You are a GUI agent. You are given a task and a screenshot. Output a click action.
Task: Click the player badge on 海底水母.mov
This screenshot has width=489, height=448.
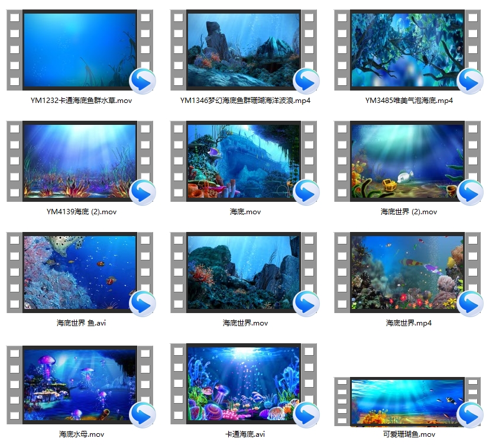tap(143, 415)
